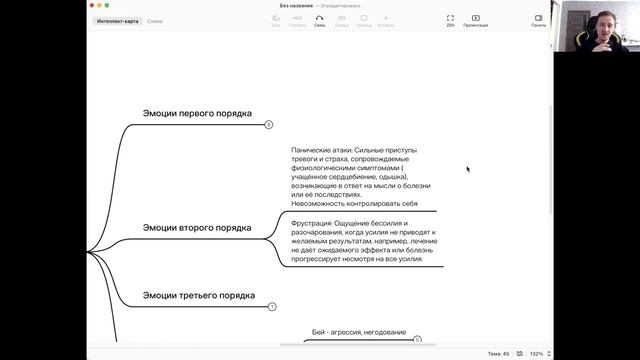This screenshot has width=640, height=360.
Task: Start Презентация (Presentation) mode
Action: [x=476, y=21]
